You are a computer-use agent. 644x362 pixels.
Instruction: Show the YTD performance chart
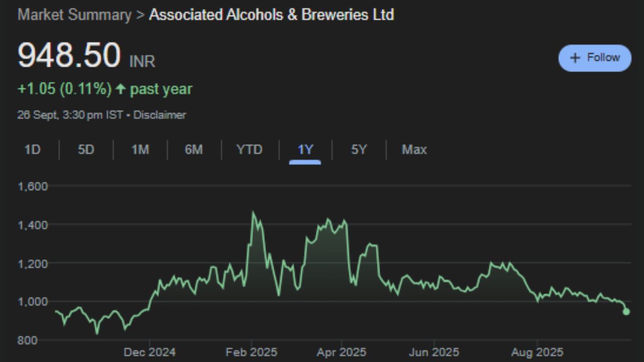(x=249, y=150)
